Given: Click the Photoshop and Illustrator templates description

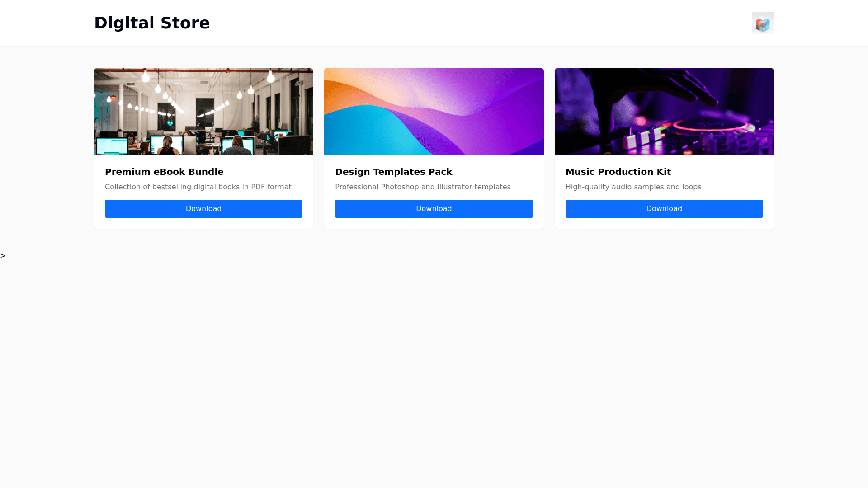Looking at the screenshot, I should (x=422, y=187).
